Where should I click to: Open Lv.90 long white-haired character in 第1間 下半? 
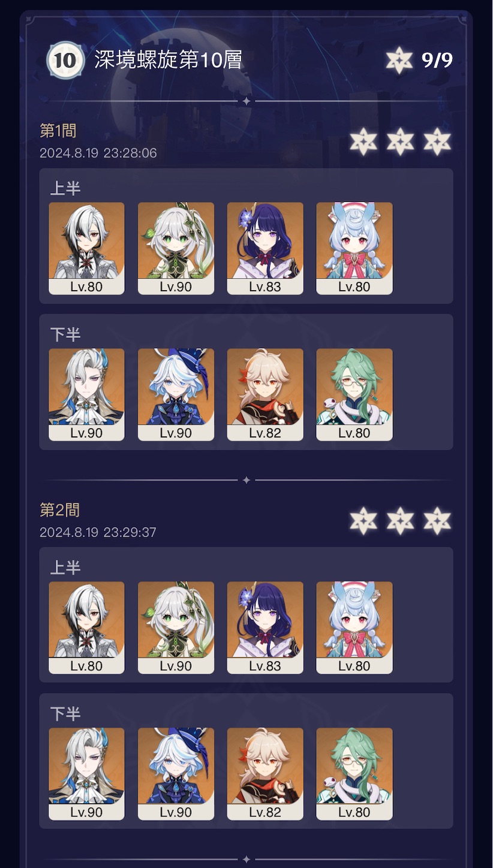pos(86,394)
